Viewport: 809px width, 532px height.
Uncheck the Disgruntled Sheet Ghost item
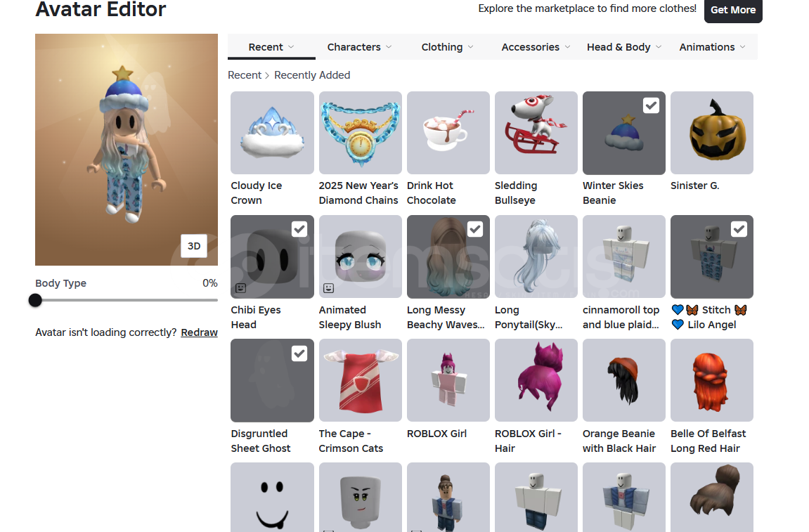tap(299, 353)
